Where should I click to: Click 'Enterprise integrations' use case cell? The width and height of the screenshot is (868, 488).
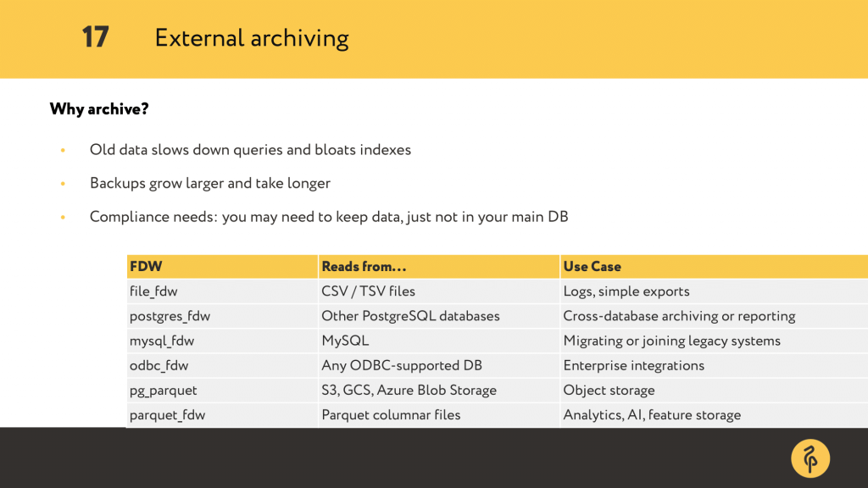714,365
